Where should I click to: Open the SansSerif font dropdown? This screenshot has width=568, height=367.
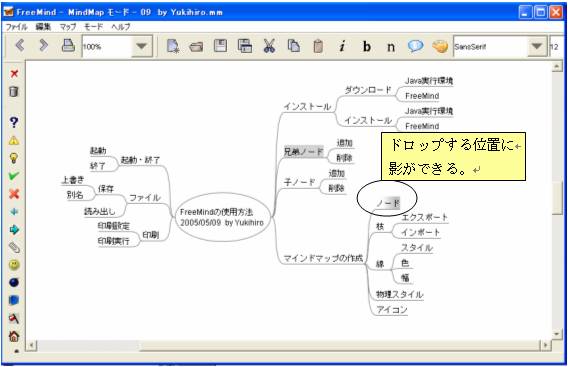coord(536,46)
